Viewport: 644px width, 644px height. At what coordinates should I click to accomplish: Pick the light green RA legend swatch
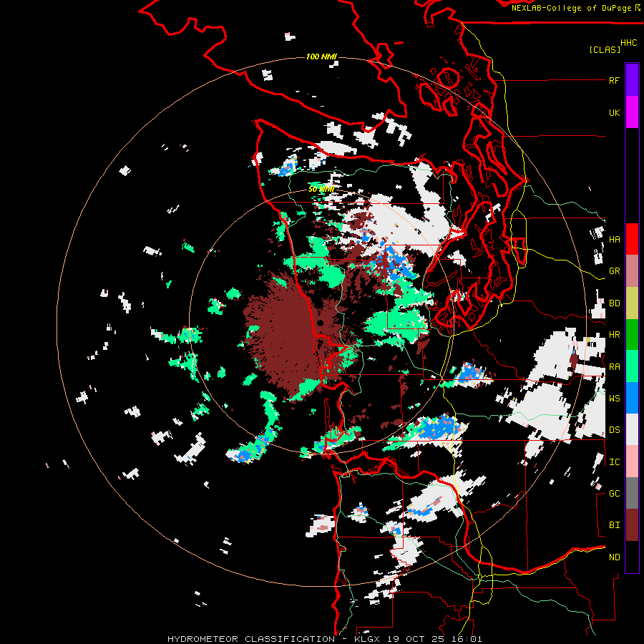tap(632, 366)
